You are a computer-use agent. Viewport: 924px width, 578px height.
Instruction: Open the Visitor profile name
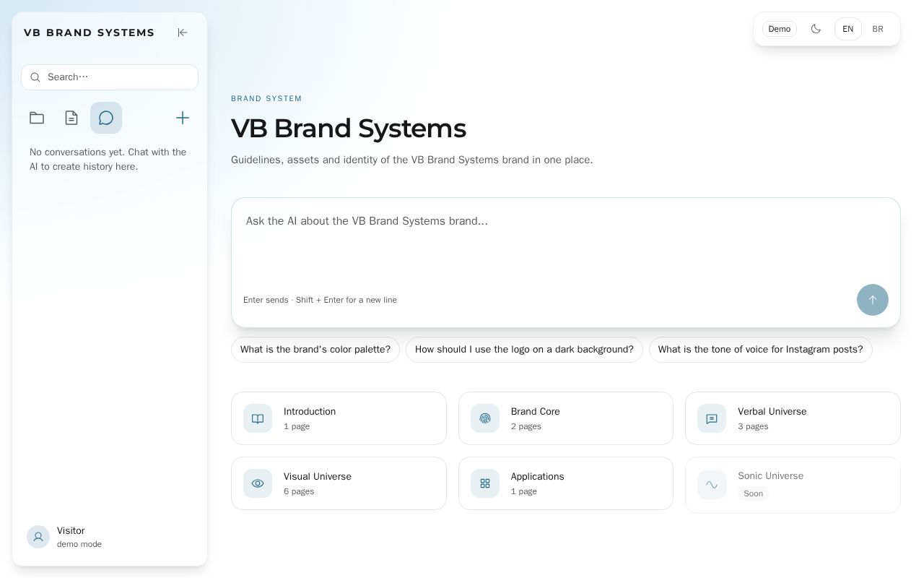[x=71, y=531]
